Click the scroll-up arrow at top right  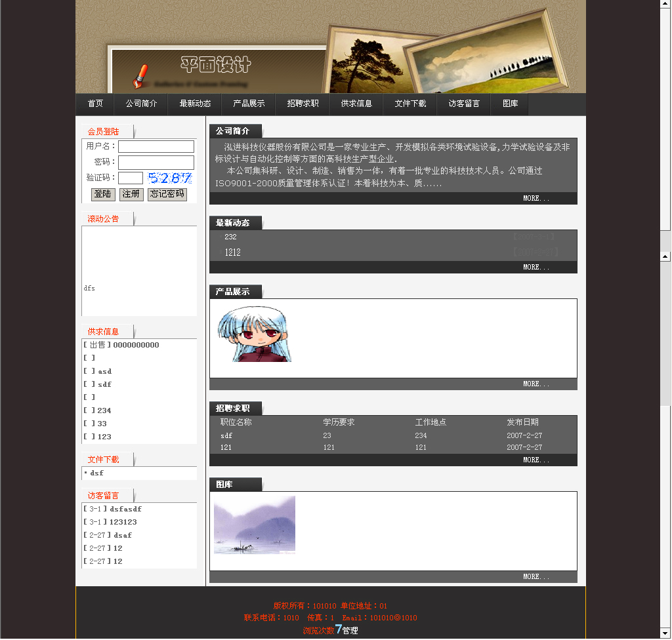click(665, 5)
